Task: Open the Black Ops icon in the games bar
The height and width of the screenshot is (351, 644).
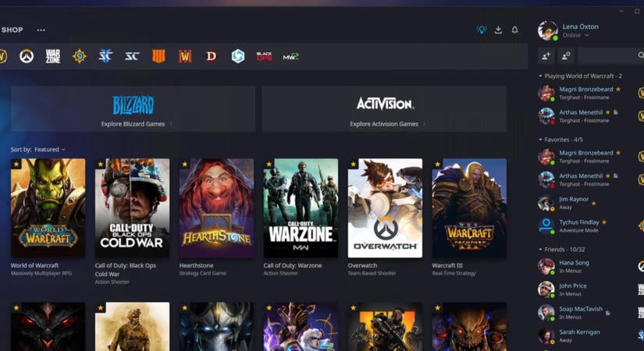Action: (264, 56)
